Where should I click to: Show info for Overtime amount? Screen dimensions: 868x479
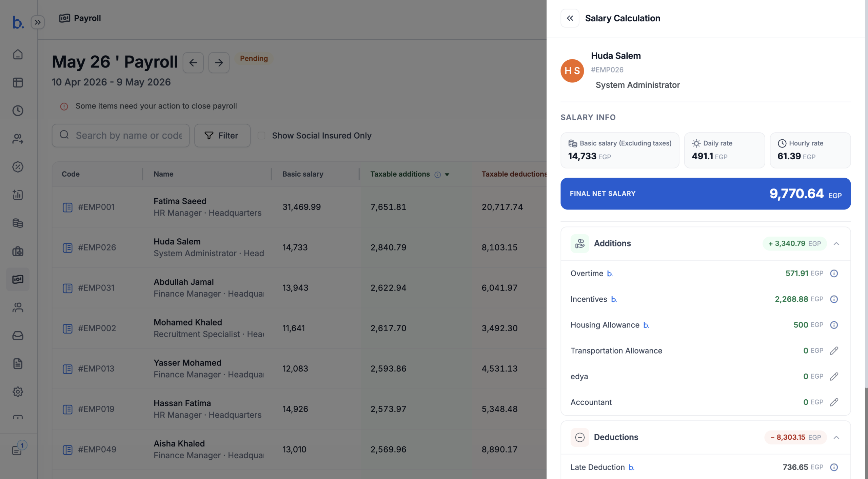pos(834,273)
